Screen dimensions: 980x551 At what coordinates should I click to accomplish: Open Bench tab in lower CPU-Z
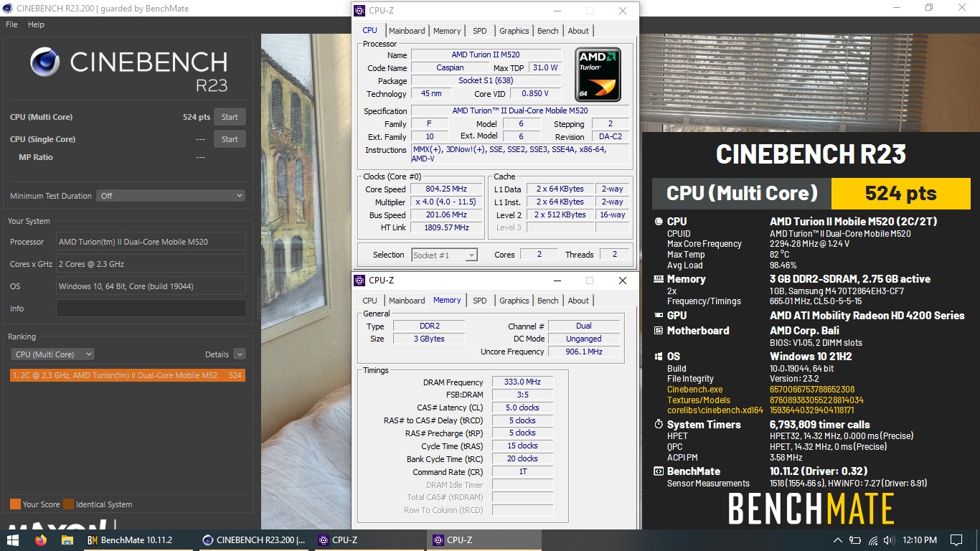[x=547, y=301]
